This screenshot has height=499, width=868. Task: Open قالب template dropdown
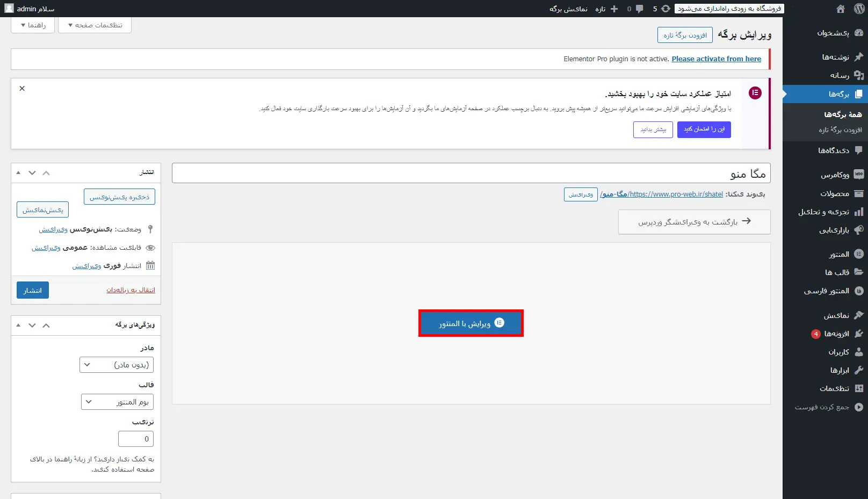click(118, 402)
